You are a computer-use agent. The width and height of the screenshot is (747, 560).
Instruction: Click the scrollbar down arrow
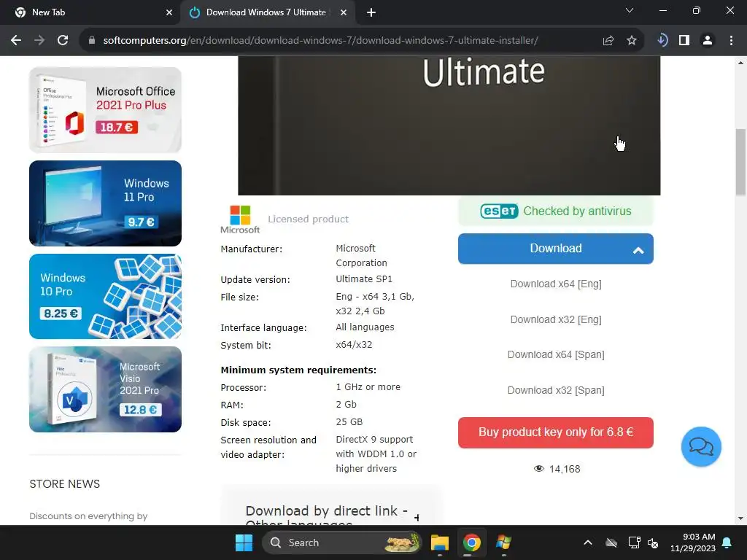pyautogui.click(x=740, y=518)
